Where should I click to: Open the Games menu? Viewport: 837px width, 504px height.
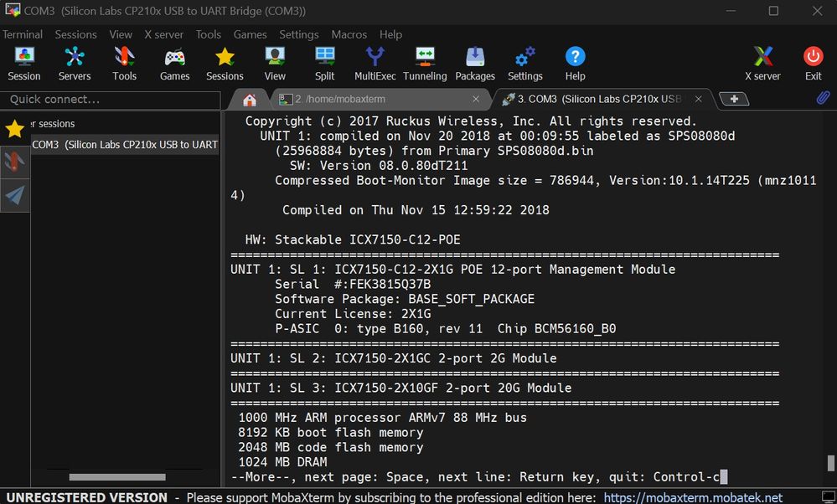pos(250,34)
